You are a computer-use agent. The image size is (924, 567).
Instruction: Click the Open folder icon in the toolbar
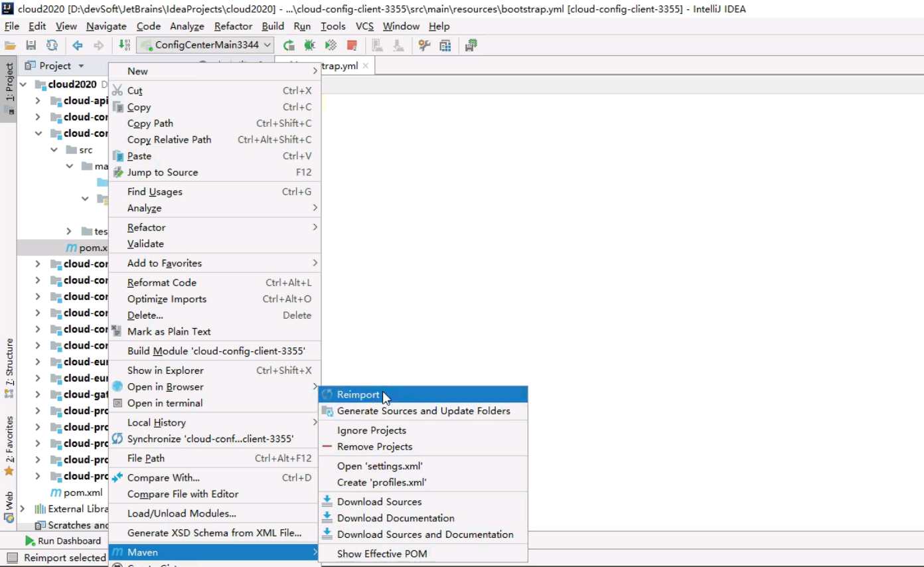coord(10,45)
